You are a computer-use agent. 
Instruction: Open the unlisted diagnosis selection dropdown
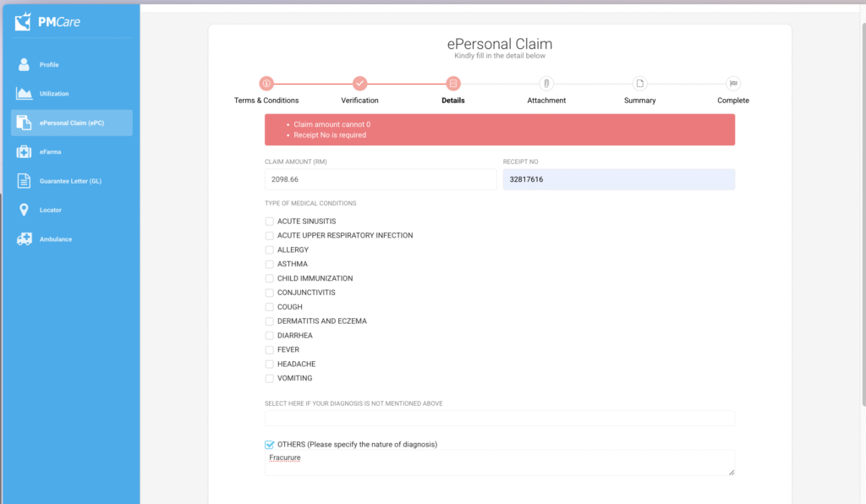(x=499, y=418)
